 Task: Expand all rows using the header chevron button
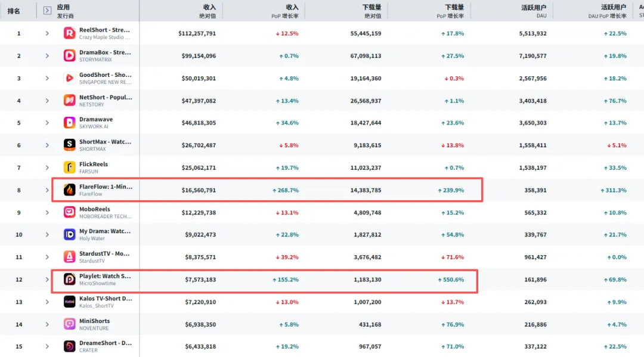[48, 11]
